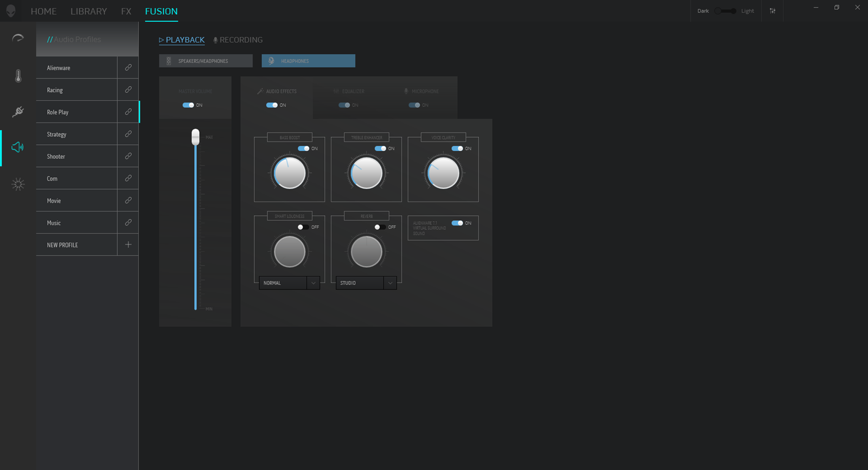This screenshot has width=868, height=470.
Task: Click the link icon for Alienware profile
Action: point(128,68)
